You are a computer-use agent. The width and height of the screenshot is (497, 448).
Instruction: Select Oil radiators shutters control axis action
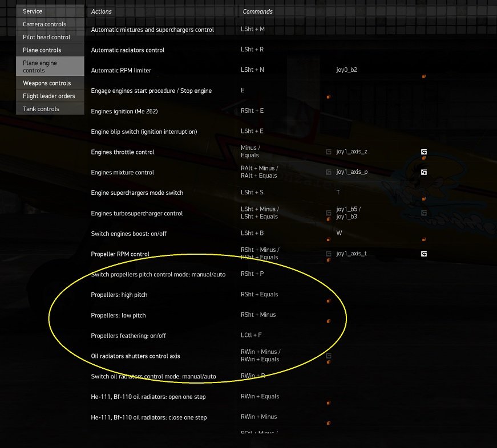click(135, 356)
